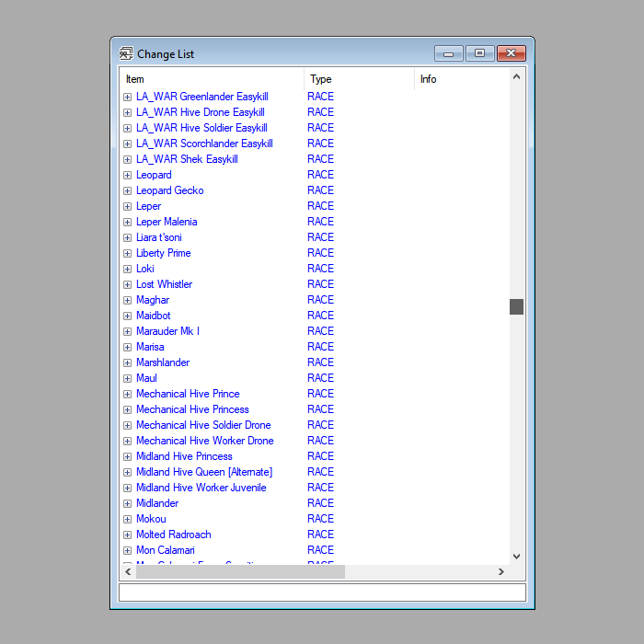Maximize the Change List window

pos(479,53)
